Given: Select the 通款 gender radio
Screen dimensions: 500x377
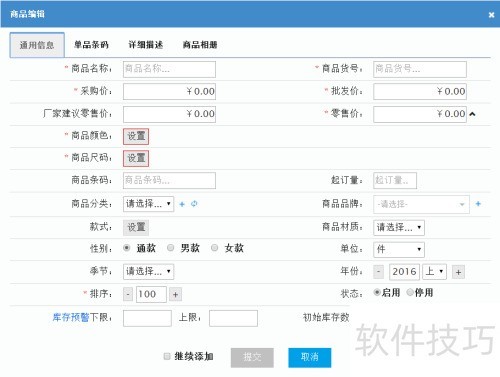Looking at the screenshot, I should pos(127,248).
